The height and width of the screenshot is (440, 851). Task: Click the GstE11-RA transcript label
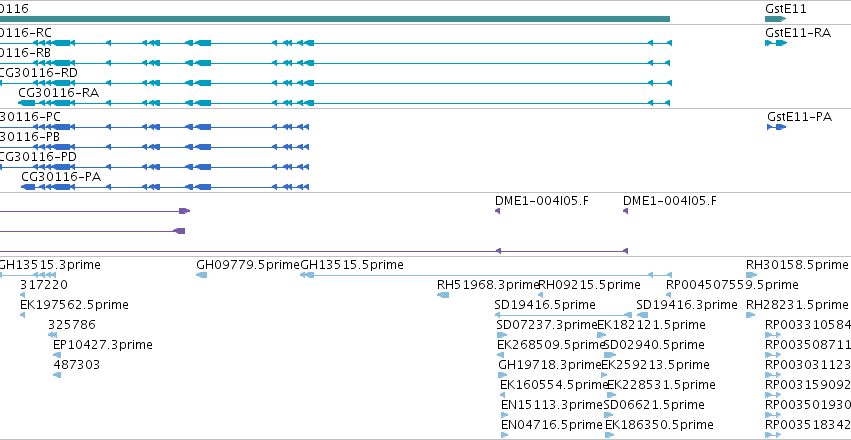(798, 33)
